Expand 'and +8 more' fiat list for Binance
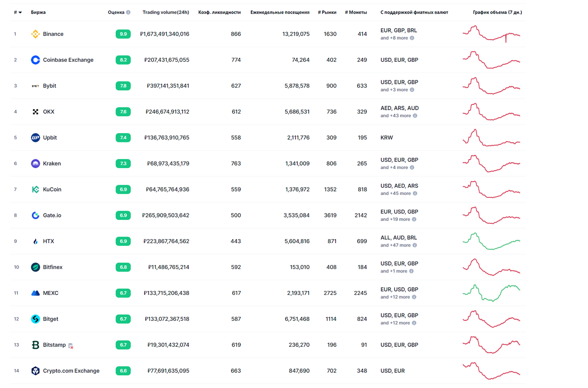Screen dimensions: 588x388 tap(394, 38)
